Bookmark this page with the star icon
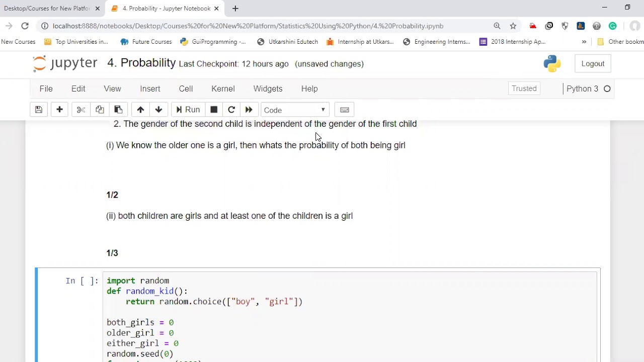The image size is (644, 362). (513, 26)
